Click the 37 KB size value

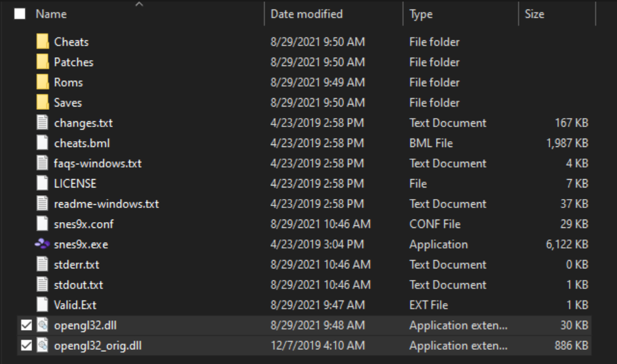(574, 204)
